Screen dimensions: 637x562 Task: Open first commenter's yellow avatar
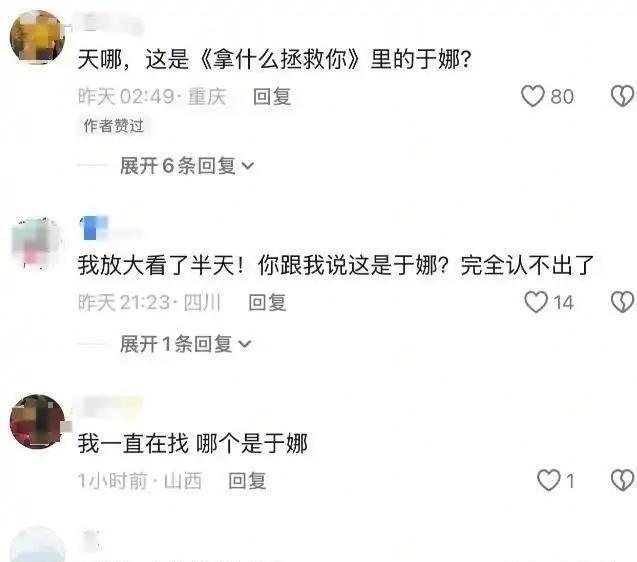[x=37, y=37]
